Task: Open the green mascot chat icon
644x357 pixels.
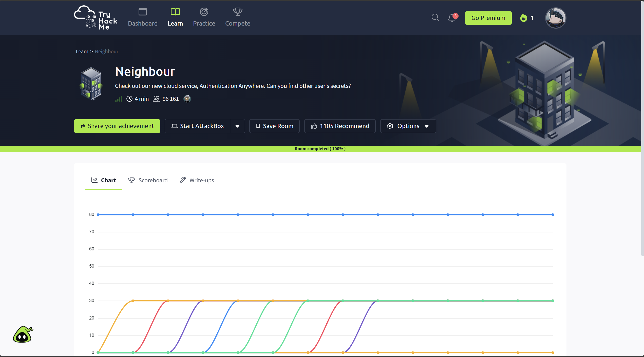Action: click(x=23, y=334)
